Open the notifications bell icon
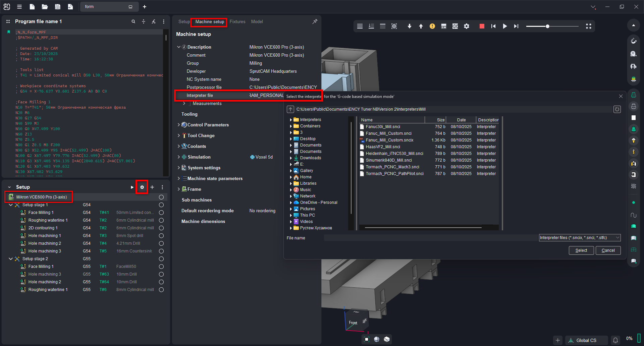 point(615,340)
